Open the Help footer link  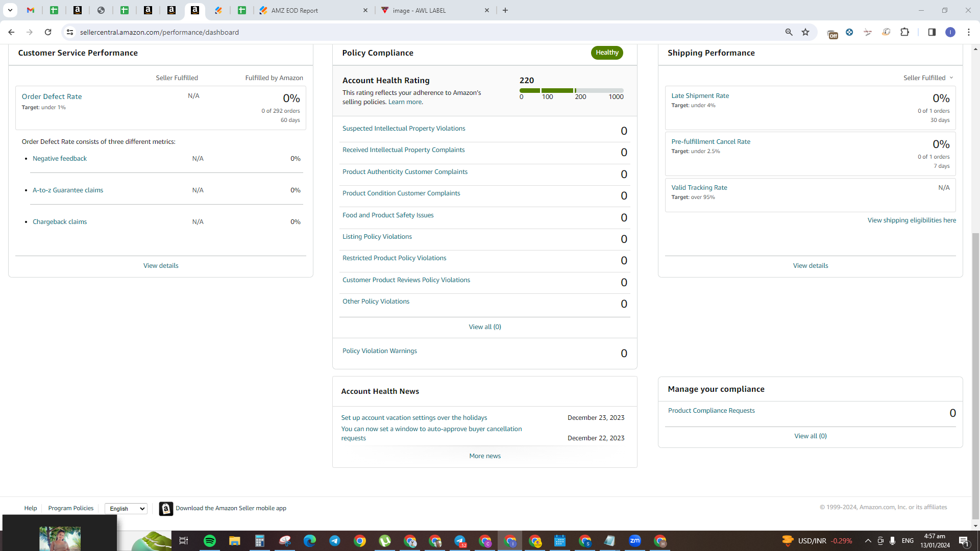point(31,508)
